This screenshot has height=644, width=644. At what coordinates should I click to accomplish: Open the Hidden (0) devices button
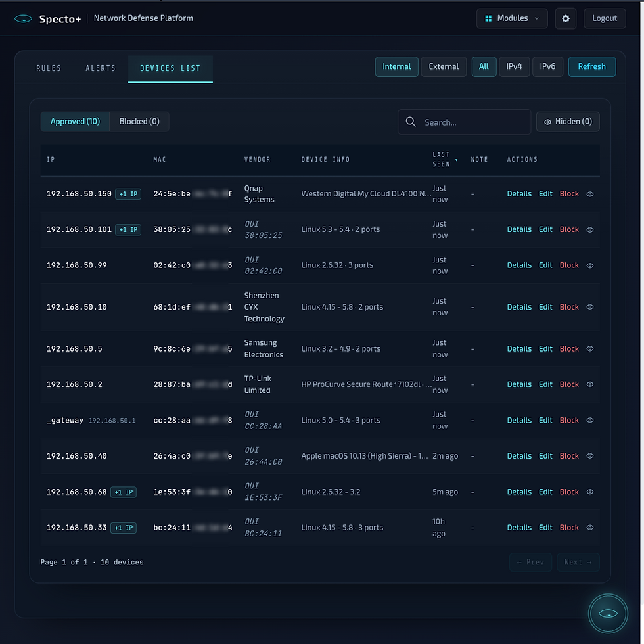click(x=568, y=122)
